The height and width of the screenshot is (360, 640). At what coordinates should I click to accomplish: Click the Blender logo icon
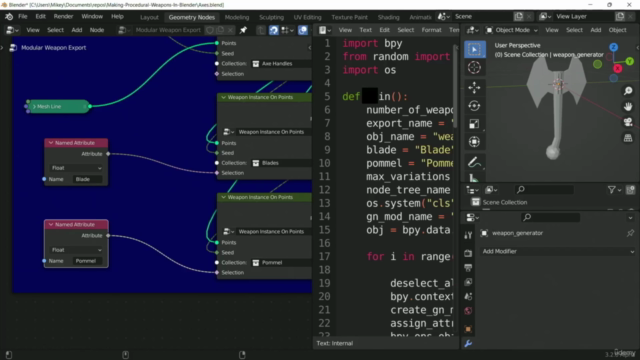[9, 17]
